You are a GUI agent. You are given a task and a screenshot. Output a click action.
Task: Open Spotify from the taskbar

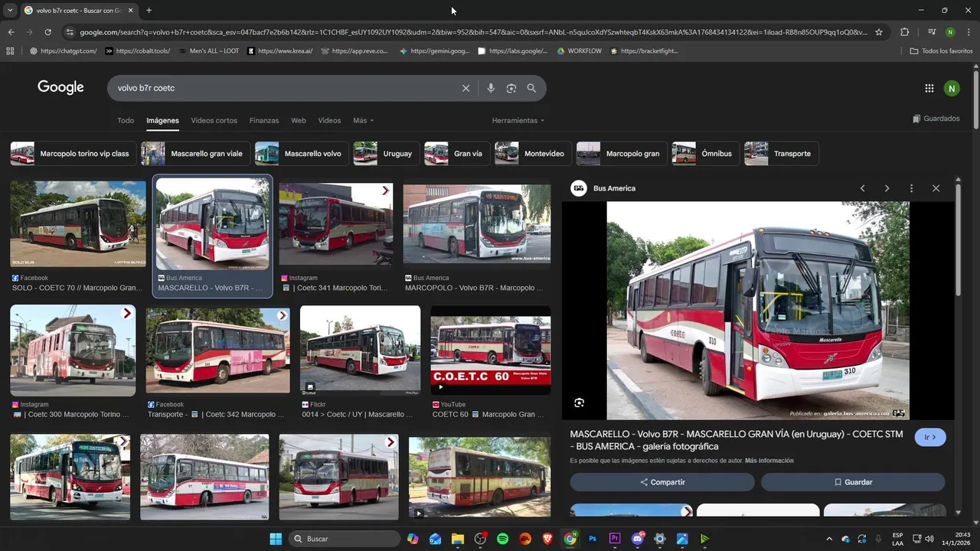tap(502, 539)
